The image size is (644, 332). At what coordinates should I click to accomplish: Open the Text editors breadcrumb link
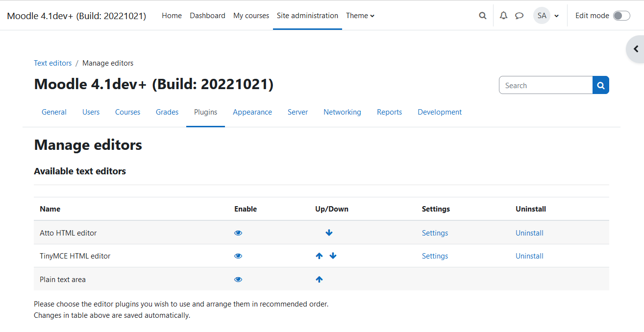tap(52, 63)
